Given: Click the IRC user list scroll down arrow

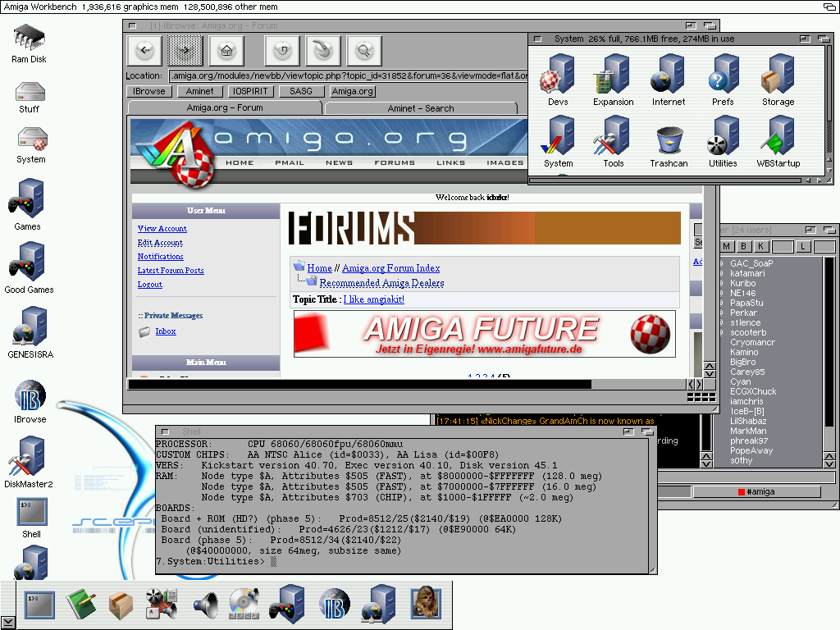Looking at the screenshot, I should (829, 464).
